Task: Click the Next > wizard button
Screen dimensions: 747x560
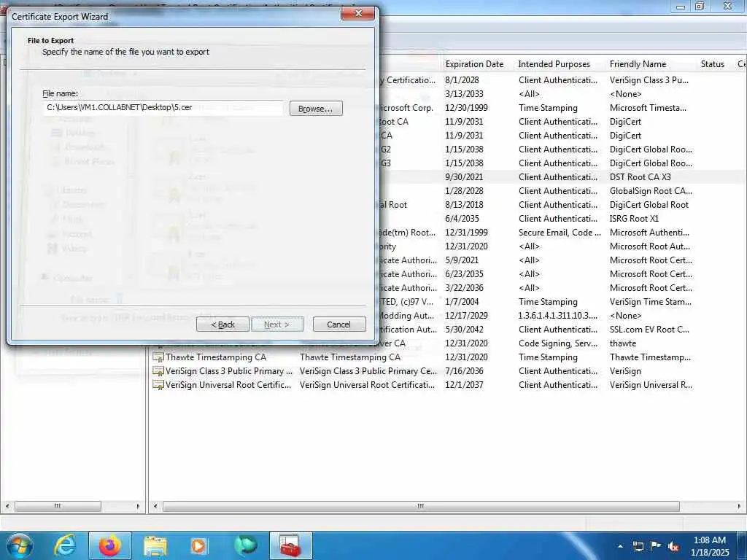Action: [x=277, y=324]
